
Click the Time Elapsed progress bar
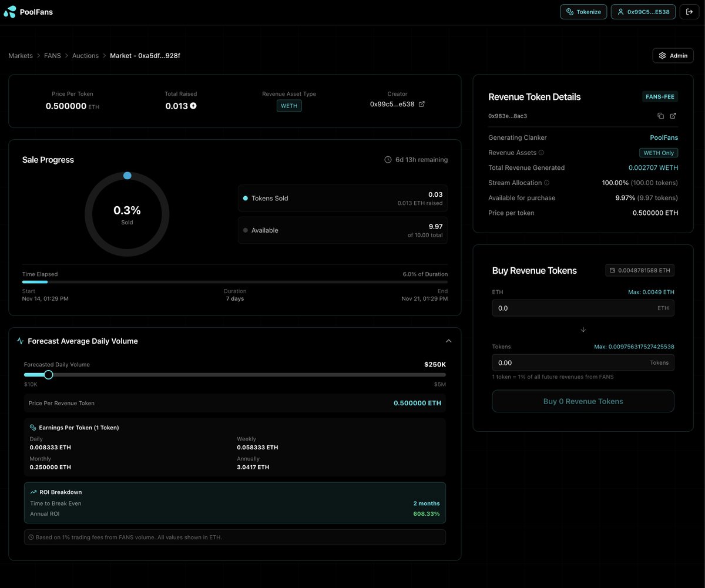[235, 282]
